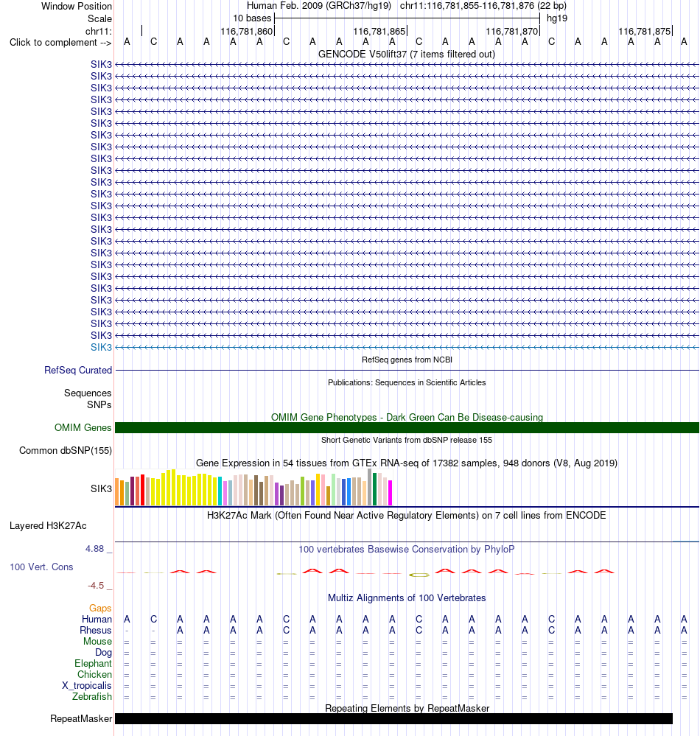
Task: Click the '100 Vert. Cons' track label
Action: point(41,567)
